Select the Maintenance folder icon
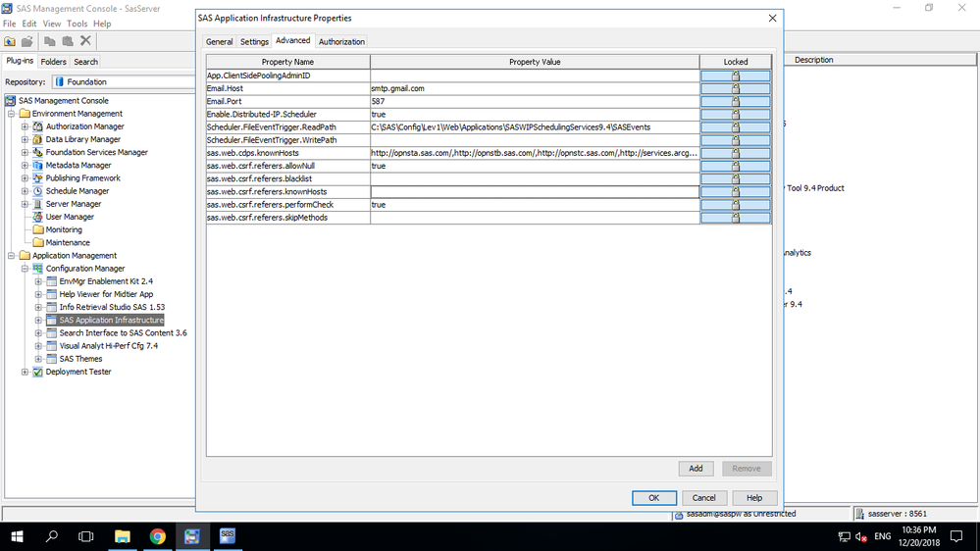The width and height of the screenshot is (980, 551). 38,242
